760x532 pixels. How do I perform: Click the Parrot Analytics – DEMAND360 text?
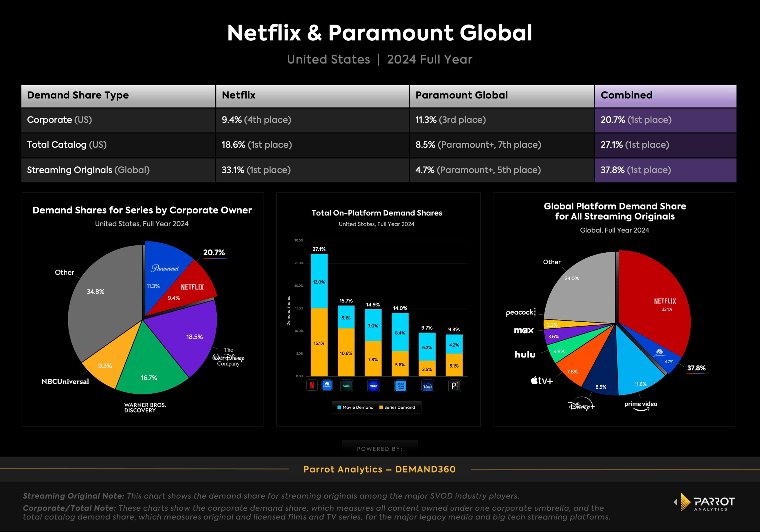pyautogui.click(x=380, y=469)
